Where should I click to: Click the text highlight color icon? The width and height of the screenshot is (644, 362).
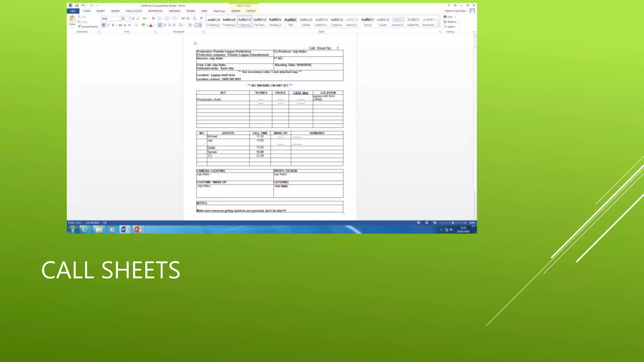pyautogui.click(x=143, y=25)
